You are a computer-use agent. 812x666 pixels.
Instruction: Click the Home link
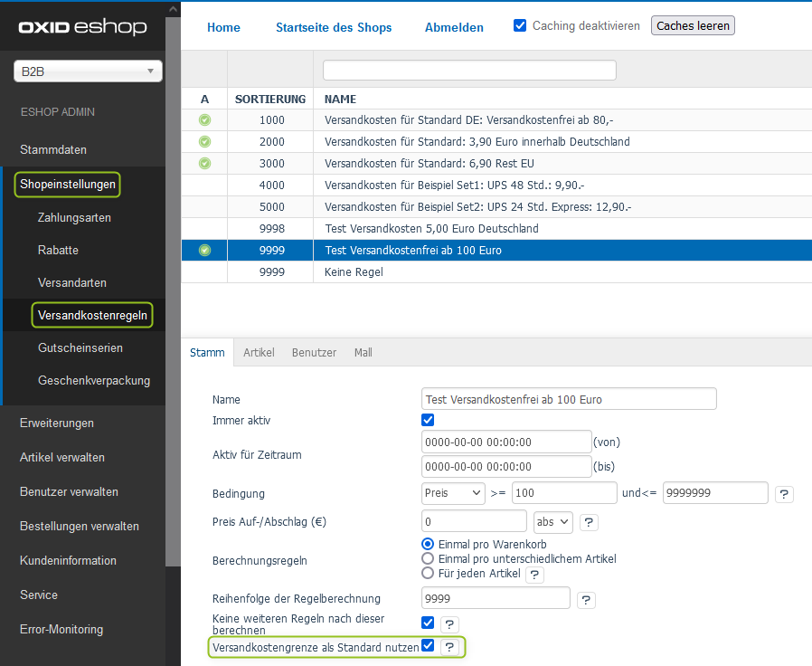(x=223, y=27)
